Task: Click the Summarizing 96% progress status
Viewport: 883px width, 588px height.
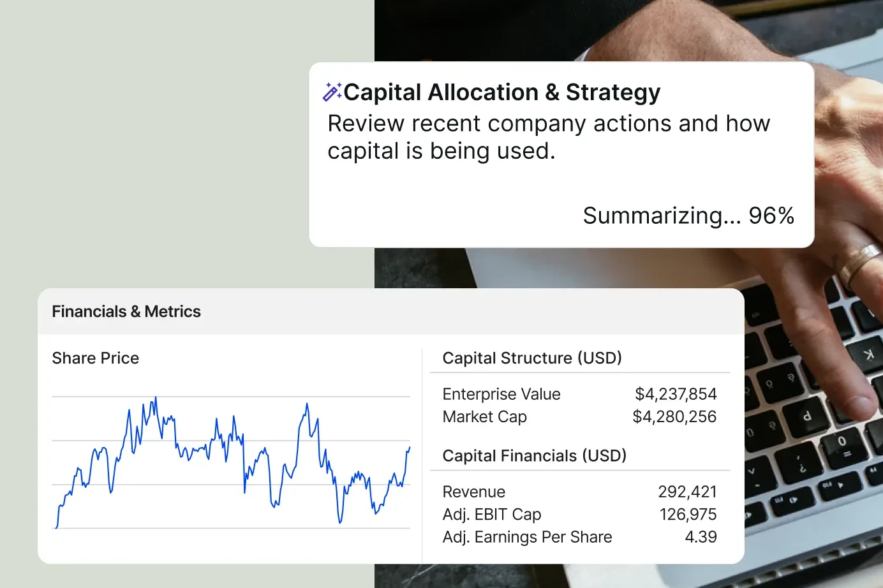Action: [x=688, y=216]
